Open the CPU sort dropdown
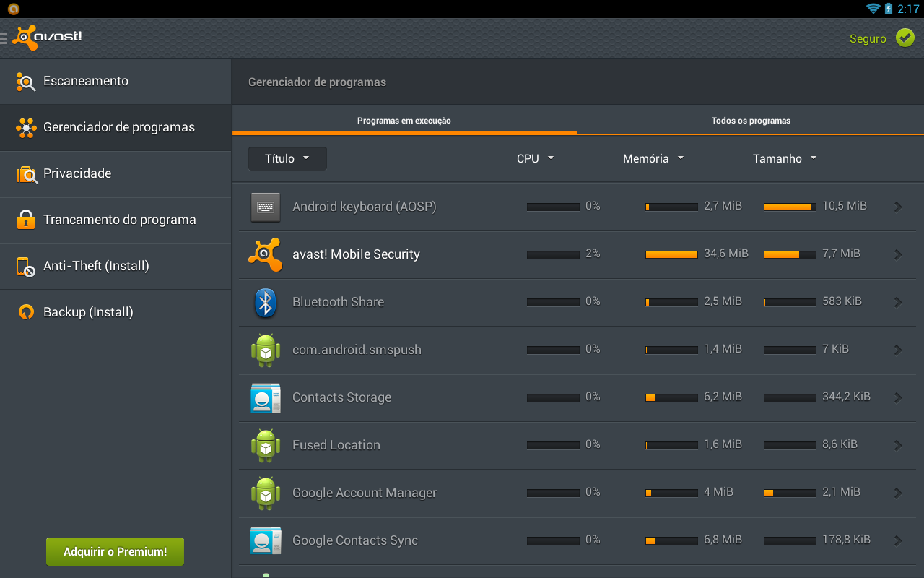 (x=535, y=158)
